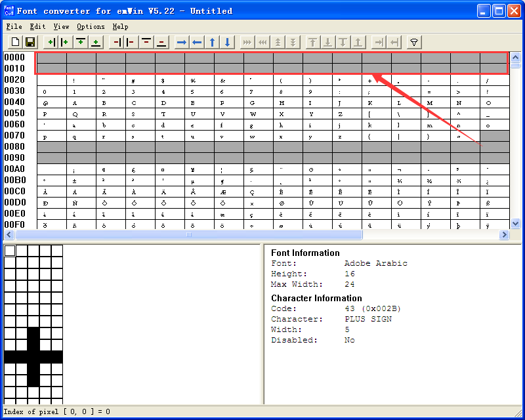Click the highlighted top-left pixel in the glyph editor

(10, 251)
